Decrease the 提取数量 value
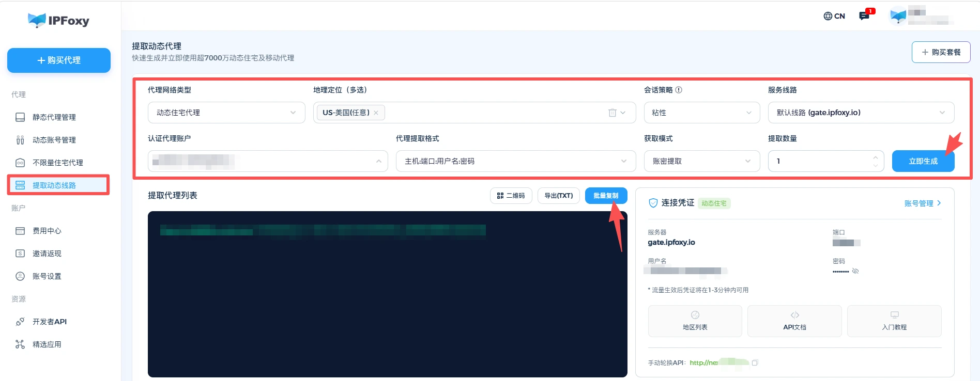Viewport: 980px width, 381px height. [875, 166]
